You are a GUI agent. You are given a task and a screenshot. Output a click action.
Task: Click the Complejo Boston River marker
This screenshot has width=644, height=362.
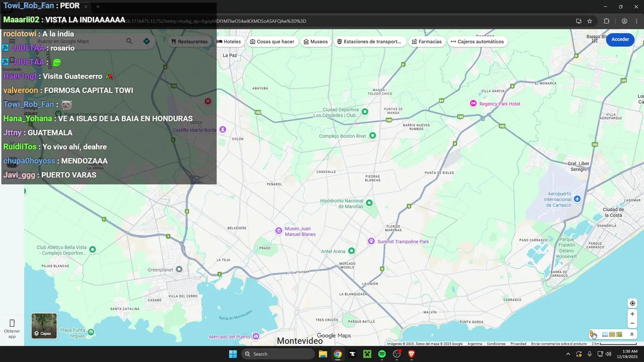[373, 136]
